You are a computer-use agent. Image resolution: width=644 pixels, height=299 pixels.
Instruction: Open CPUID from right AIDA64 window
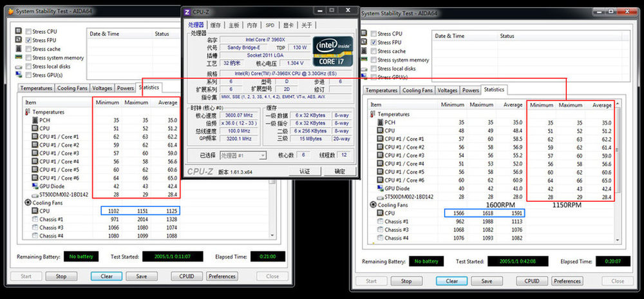[x=533, y=282]
